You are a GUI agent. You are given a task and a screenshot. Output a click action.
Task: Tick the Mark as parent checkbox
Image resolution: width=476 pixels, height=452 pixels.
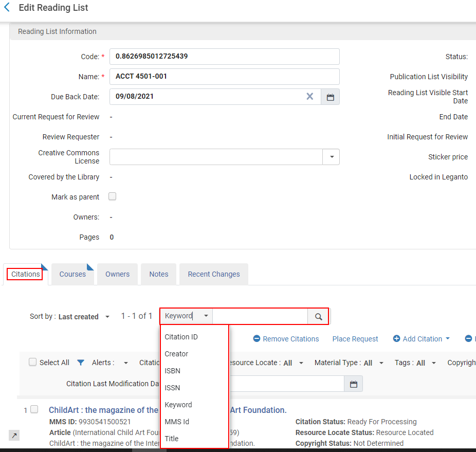[x=113, y=196]
